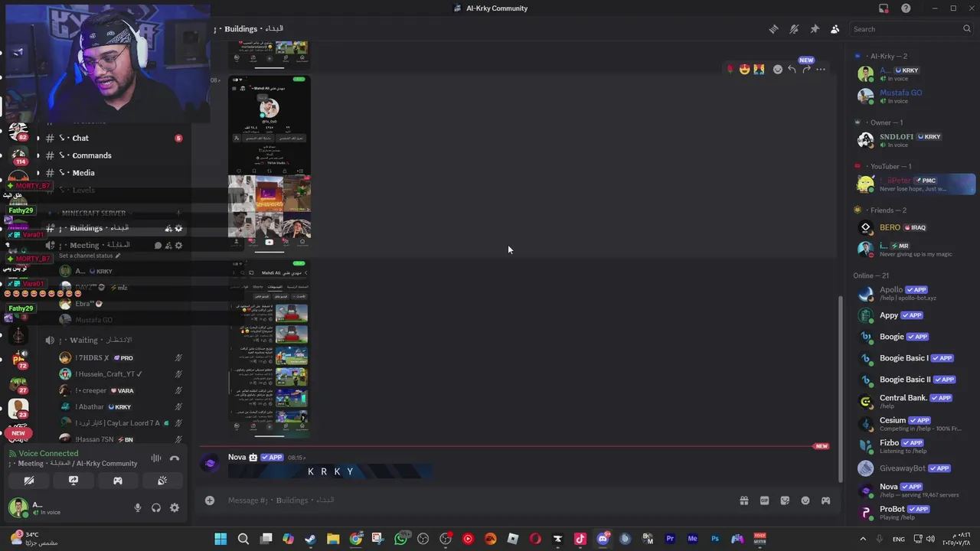The image size is (980, 551).
Task: Forward hovered message with NEW-badged arrow
Action: click(806, 70)
